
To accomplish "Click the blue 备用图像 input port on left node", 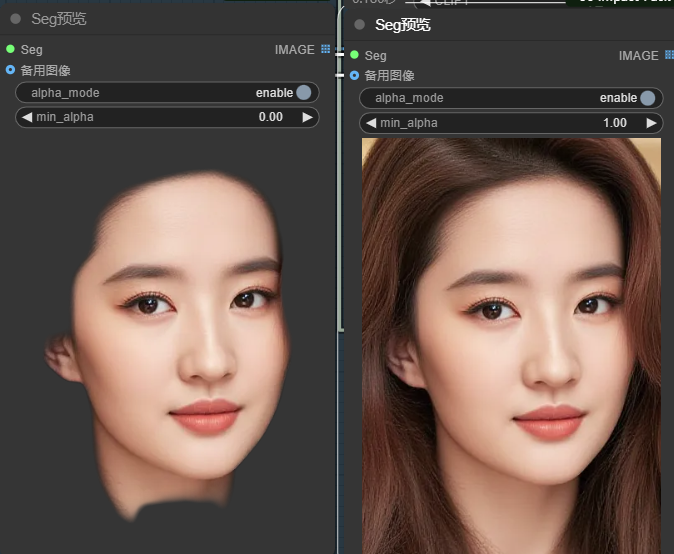I will click(11, 70).
